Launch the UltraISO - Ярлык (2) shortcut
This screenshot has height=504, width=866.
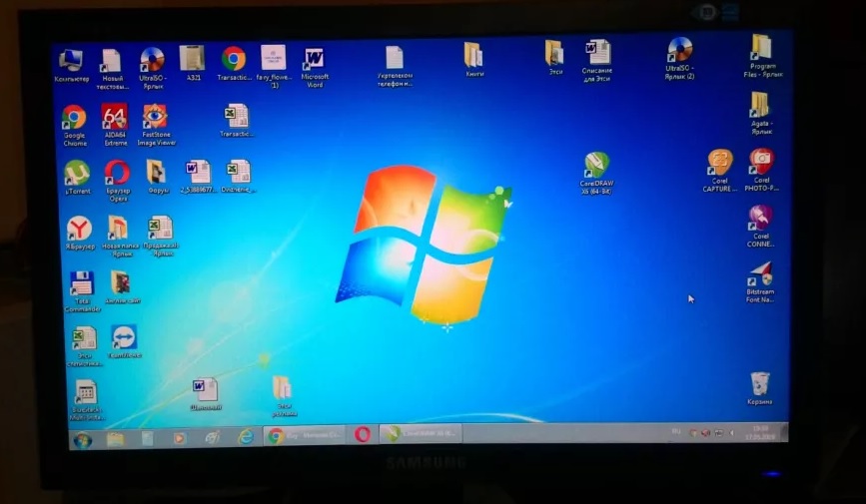(x=680, y=59)
